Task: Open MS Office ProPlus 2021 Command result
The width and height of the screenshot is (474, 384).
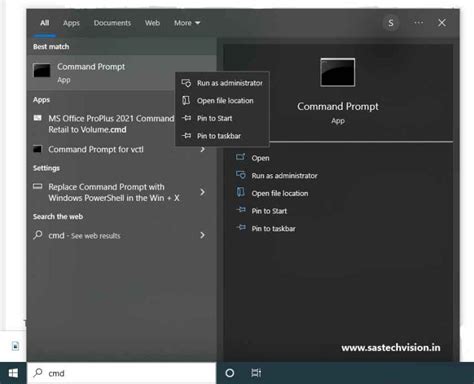Action: click(111, 124)
